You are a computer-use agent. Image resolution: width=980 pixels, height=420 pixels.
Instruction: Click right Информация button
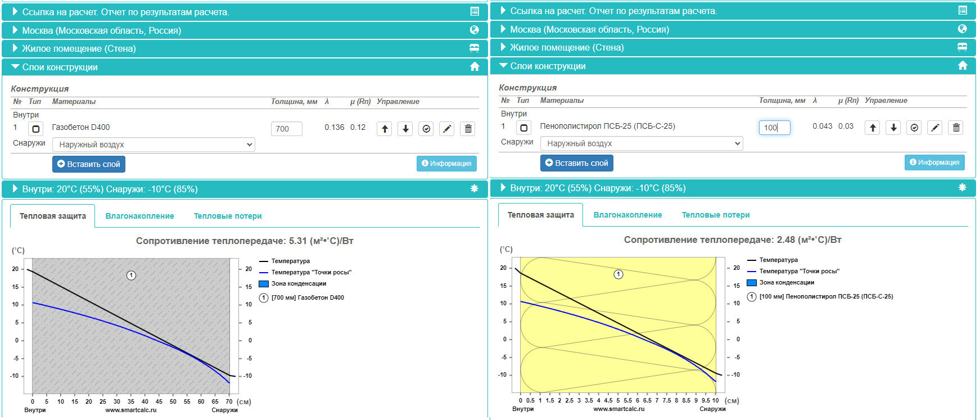point(934,162)
